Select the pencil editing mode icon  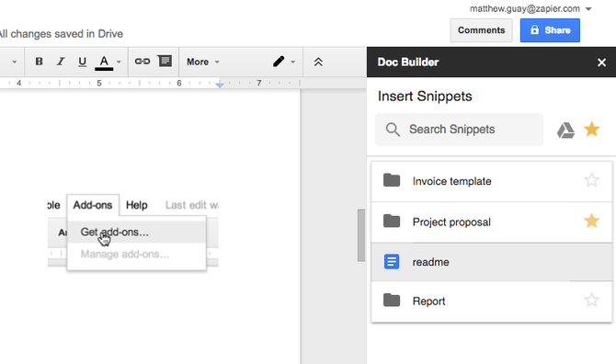pyautogui.click(x=279, y=62)
